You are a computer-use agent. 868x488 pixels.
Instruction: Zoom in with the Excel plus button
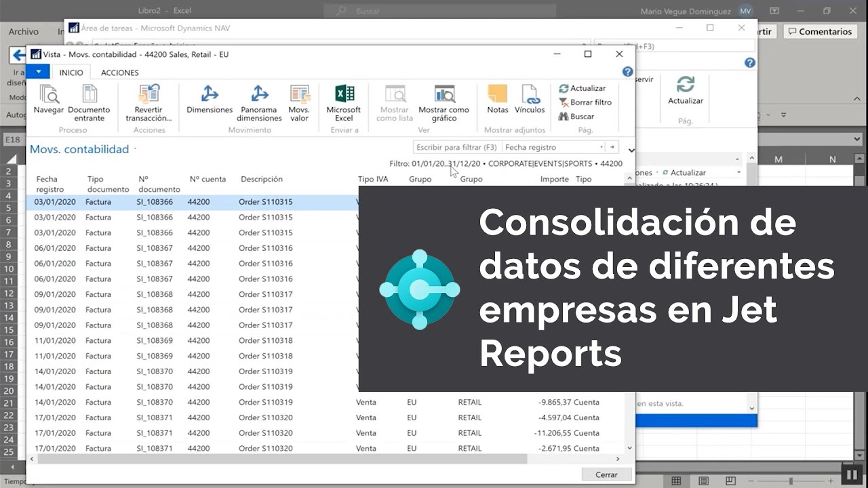pos(829,481)
